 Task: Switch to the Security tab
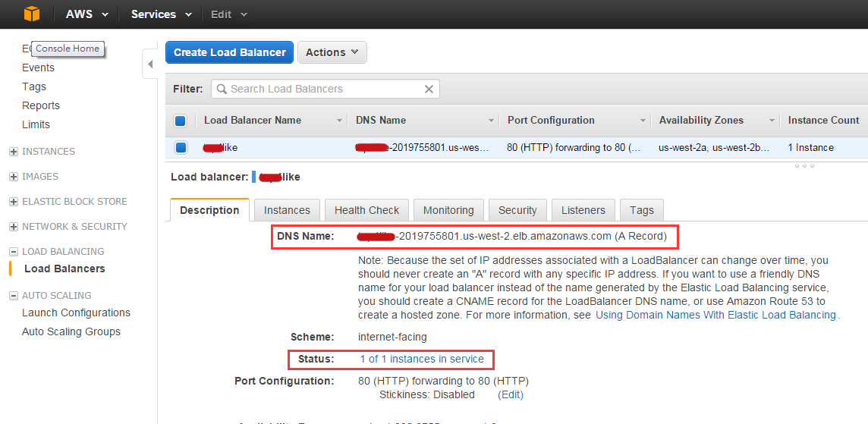point(517,210)
